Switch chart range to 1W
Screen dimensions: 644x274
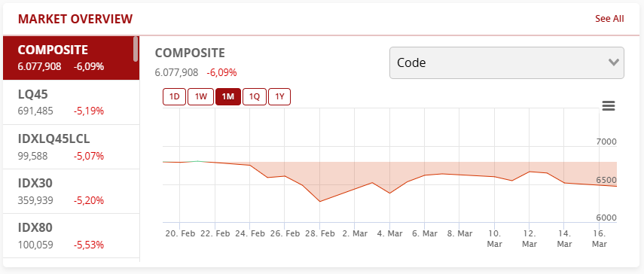pyautogui.click(x=200, y=97)
